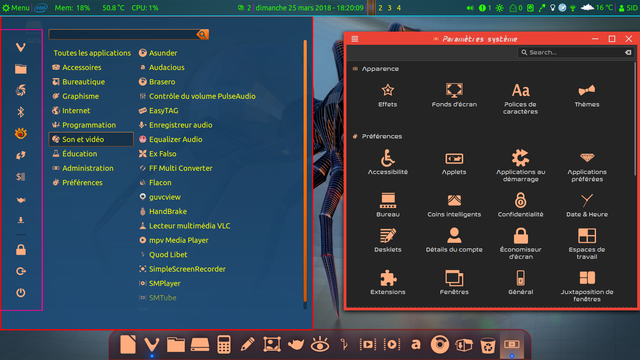Screen dimensions: 640x360
Task: Open the hamburger menu in Paramètres système
Action: [x=355, y=39]
